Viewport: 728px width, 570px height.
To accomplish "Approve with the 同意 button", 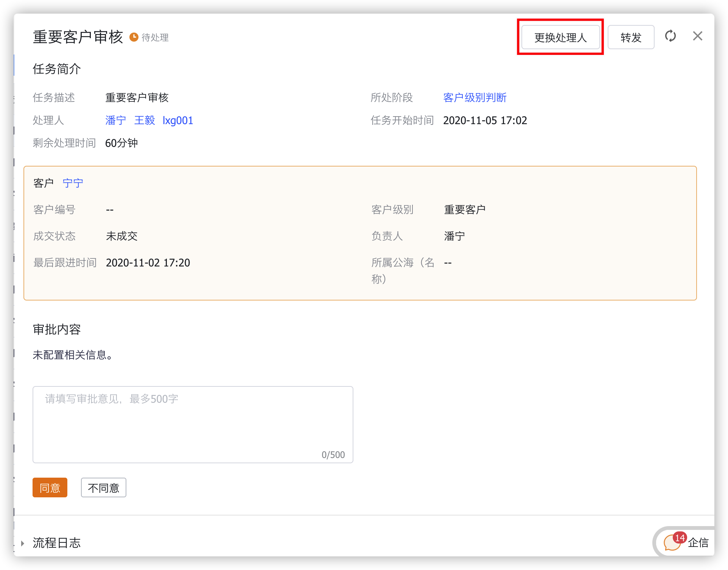I will [50, 487].
